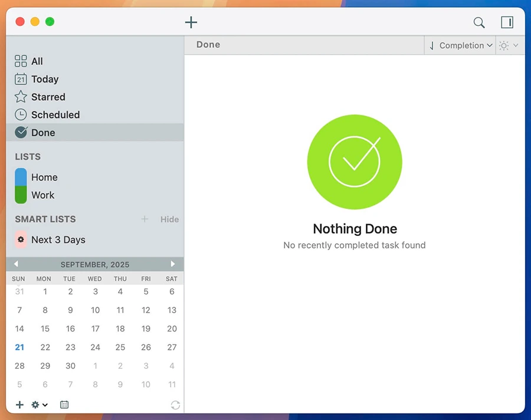The height and width of the screenshot is (420, 531).
Task: Advance the calendar to the next month
Action: [x=173, y=264]
